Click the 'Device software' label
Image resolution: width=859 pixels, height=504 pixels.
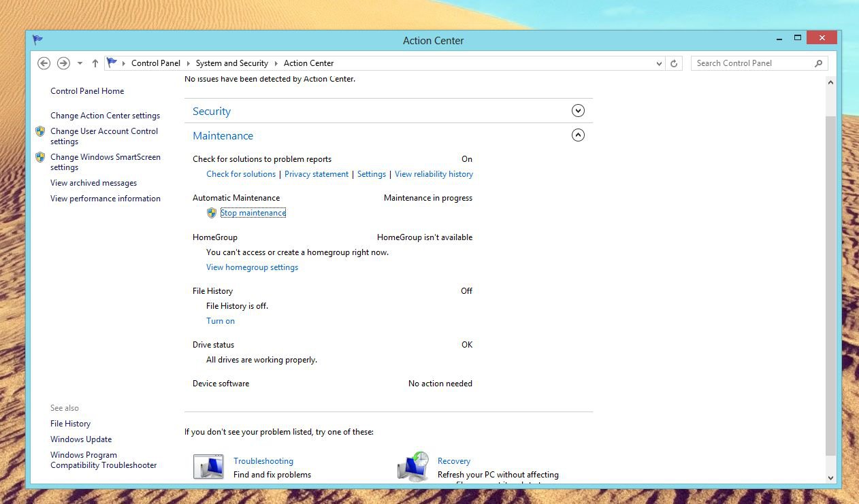(221, 384)
